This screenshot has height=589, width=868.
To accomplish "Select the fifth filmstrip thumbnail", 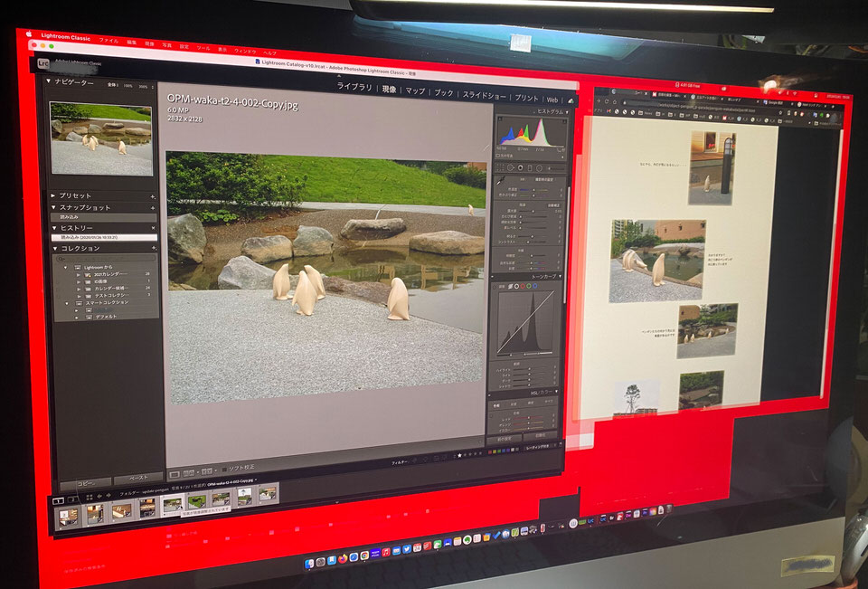I will pos(172,506).
